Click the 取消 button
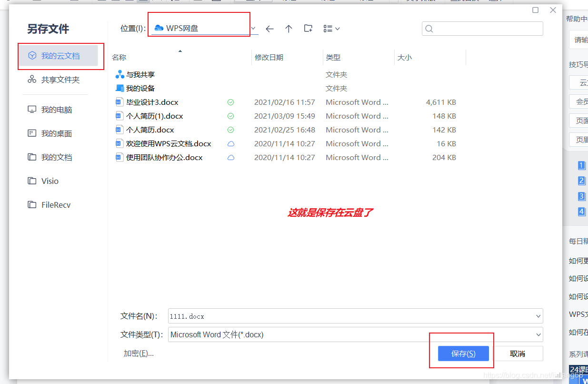 [x=518, y=354]
